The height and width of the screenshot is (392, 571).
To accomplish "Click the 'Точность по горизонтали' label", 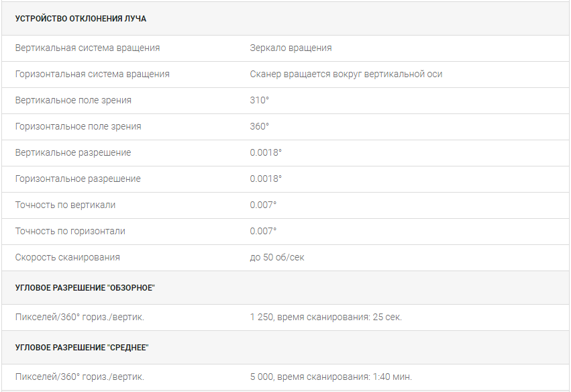I will pyautogui.click(x=70, y=232).
